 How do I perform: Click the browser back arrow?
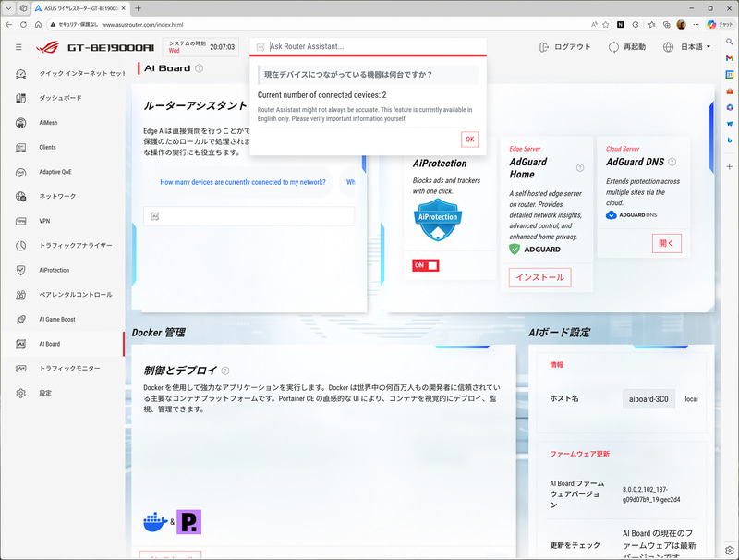pos(8,25)
